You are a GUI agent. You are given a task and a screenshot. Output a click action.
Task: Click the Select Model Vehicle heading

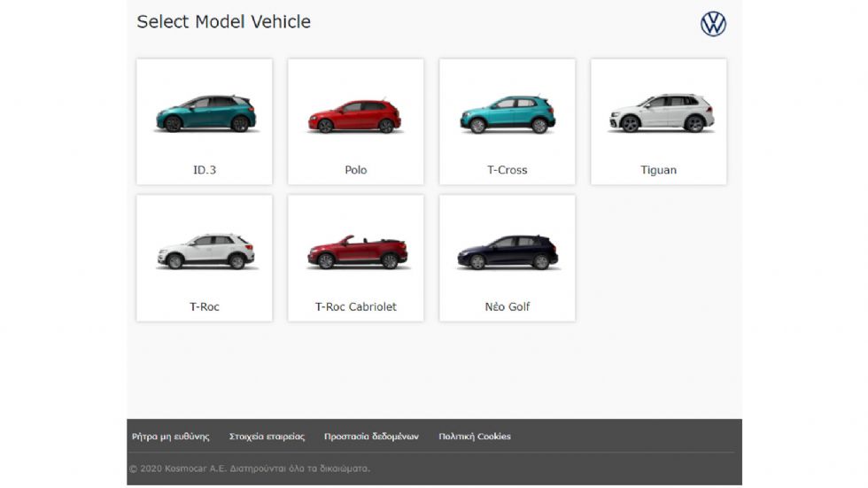point(223,21)
